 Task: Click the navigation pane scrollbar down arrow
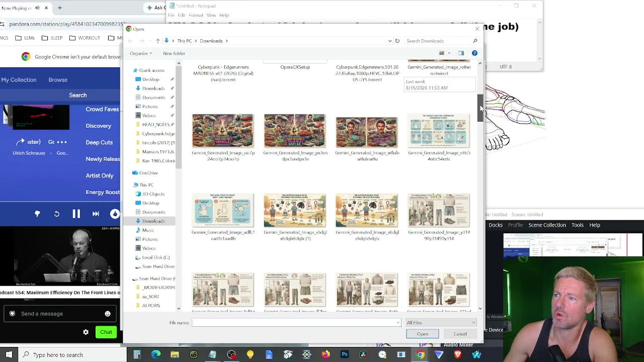[x=179, y=308]
